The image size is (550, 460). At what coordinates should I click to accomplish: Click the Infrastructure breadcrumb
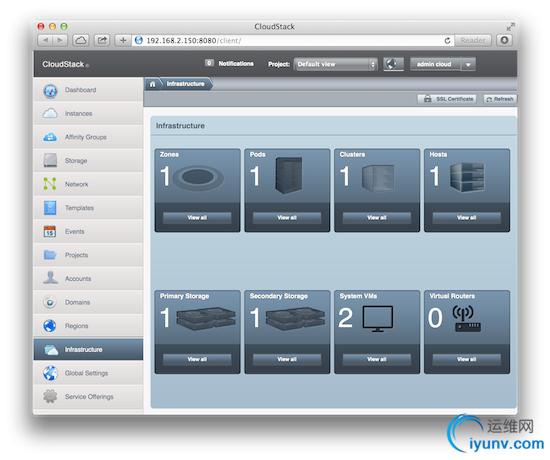[x=186, y=84]
